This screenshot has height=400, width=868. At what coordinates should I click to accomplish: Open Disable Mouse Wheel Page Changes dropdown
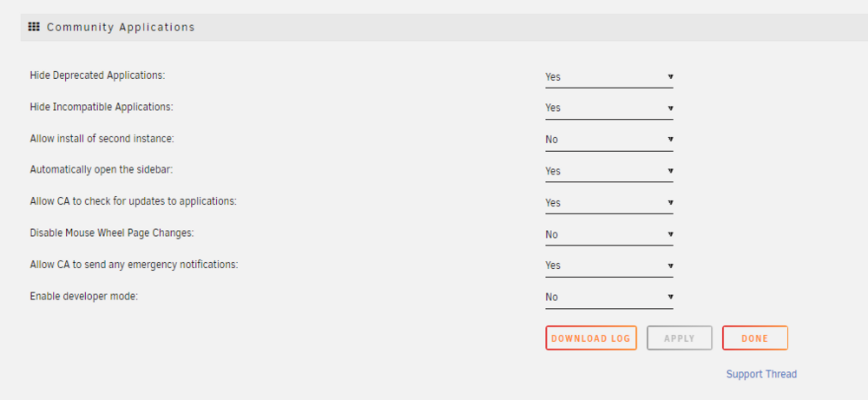pos(609,234)
